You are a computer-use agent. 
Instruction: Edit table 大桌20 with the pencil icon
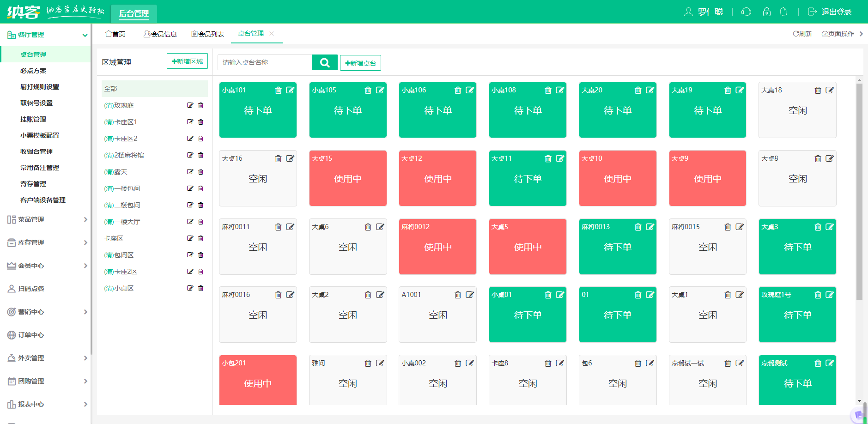click(650, 90)
